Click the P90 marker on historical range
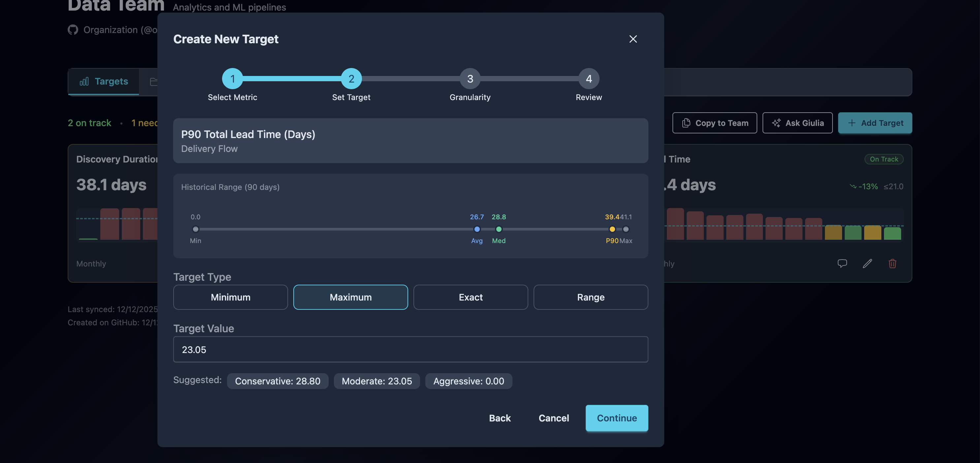 click(612, 229)
